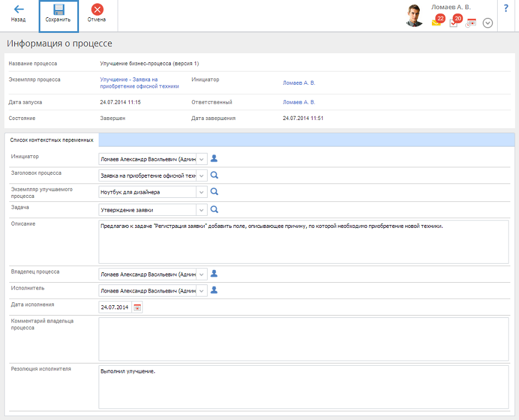The image size is (519, 420).
Task: Click search magnifier beside Задача field
Action: 214,209
